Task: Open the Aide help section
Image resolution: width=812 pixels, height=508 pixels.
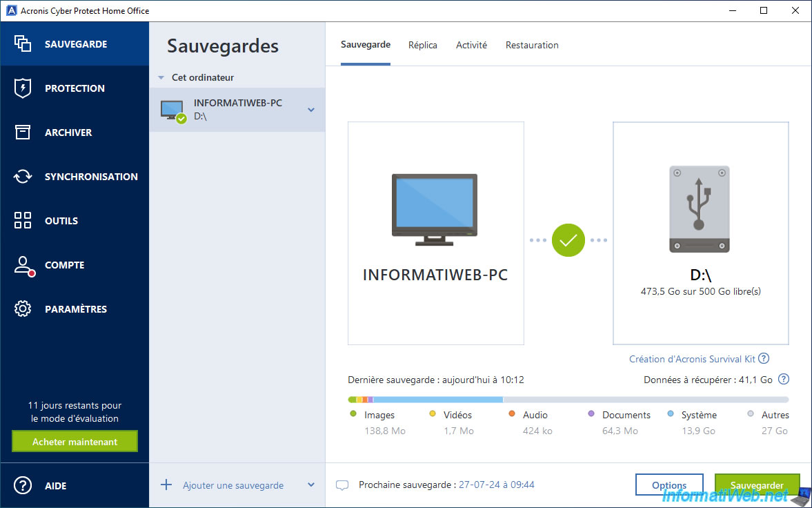Action: [55, 486]
